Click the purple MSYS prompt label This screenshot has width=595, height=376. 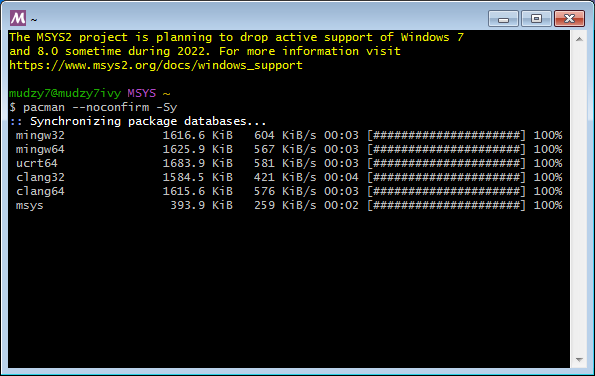(142, 93)
